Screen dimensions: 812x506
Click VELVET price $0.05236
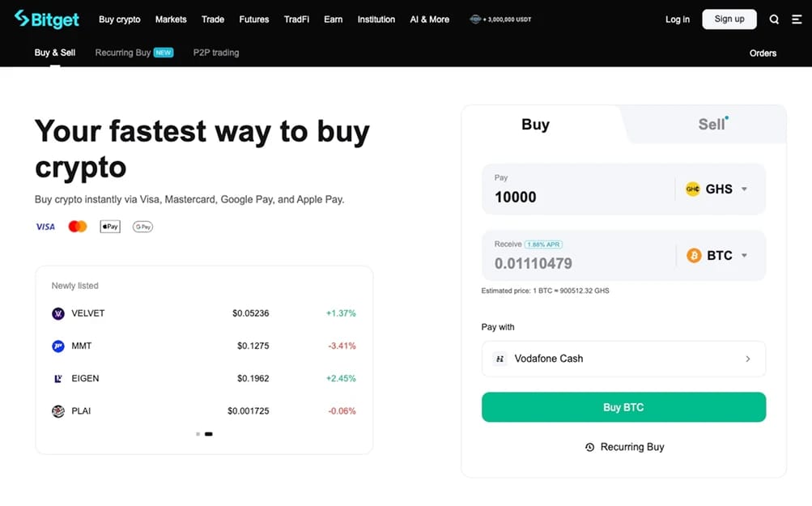click(x=251, y=313)
